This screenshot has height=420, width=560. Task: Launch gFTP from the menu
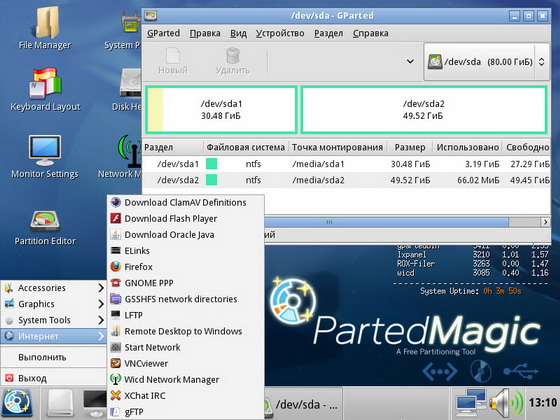pyautogui.click(x=186, y=412)
